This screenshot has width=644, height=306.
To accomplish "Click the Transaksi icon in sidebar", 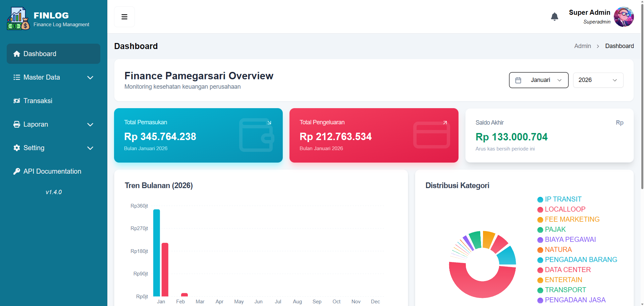I will pos(16,101).
